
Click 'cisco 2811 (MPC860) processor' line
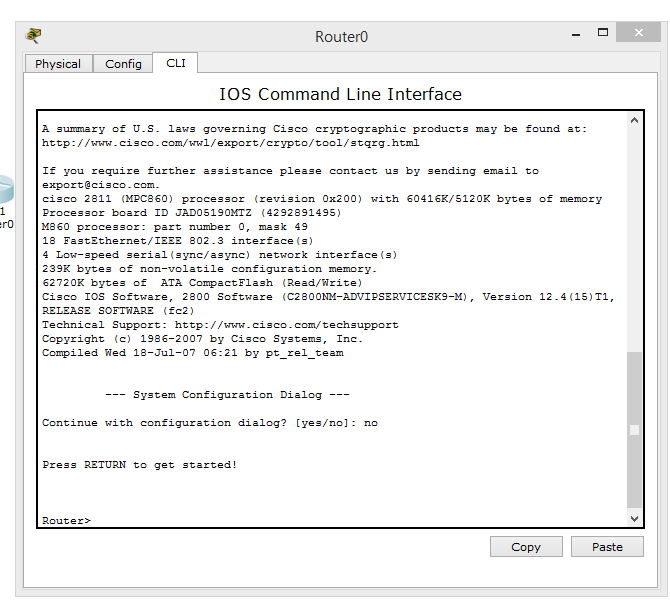click(x=322, y=199)
